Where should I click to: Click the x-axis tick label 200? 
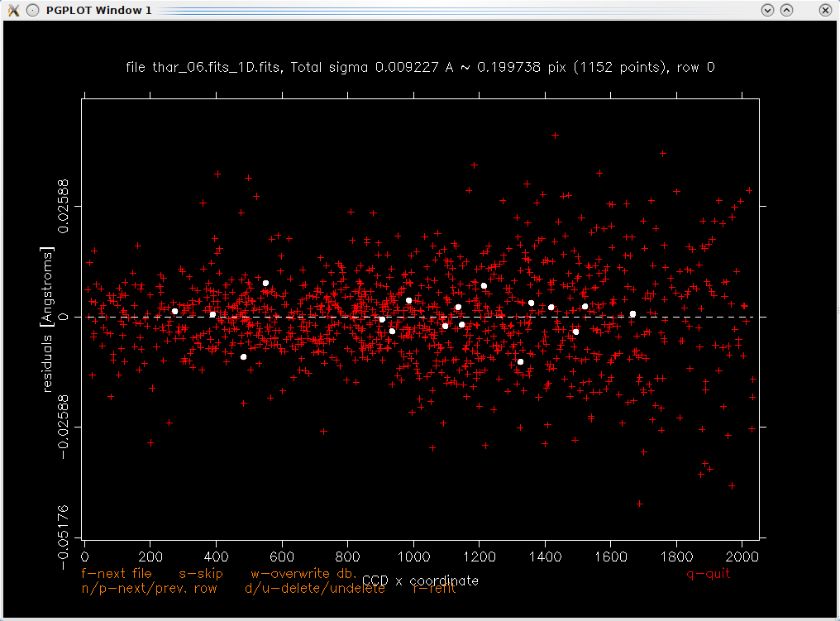150,557
